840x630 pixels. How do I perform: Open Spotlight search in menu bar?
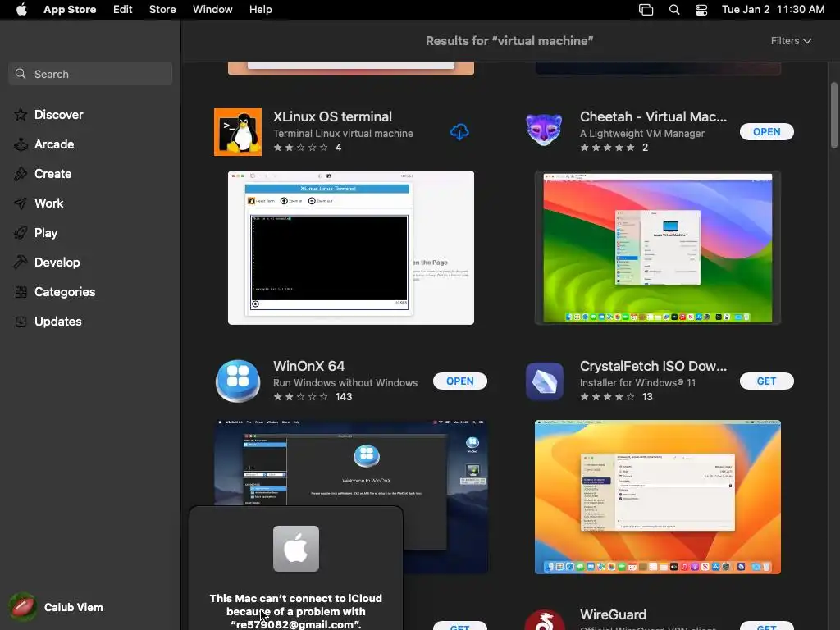674,10
